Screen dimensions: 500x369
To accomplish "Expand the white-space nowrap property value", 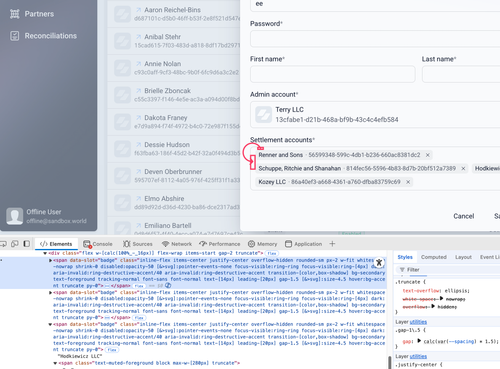I will 441,299.
